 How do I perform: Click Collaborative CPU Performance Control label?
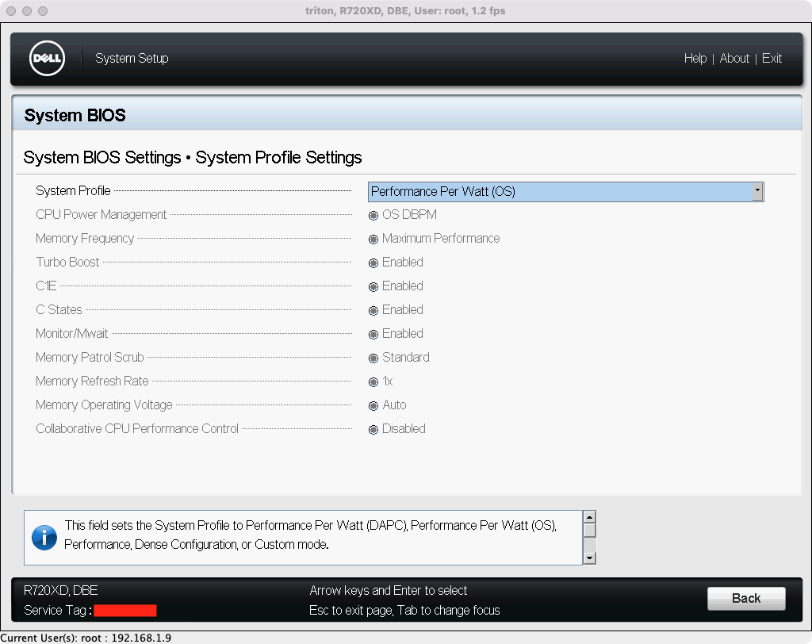coord(137,429)
